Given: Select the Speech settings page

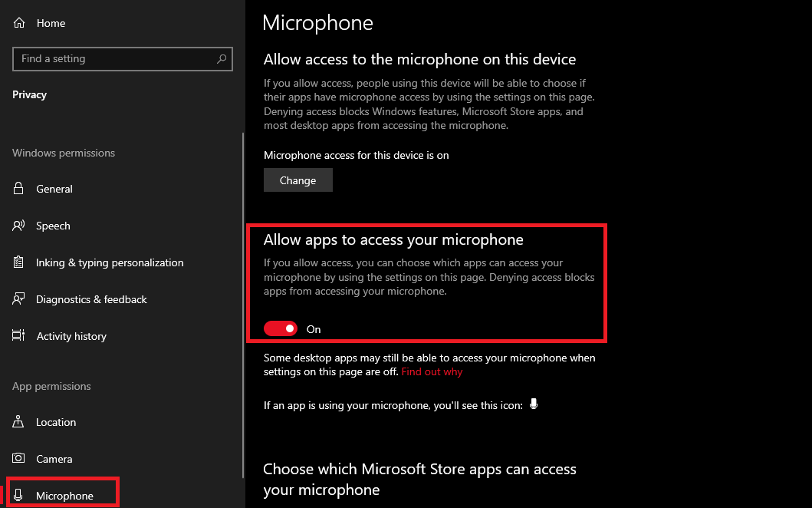Looking at the screenshot, I should [x=53, y=226].
